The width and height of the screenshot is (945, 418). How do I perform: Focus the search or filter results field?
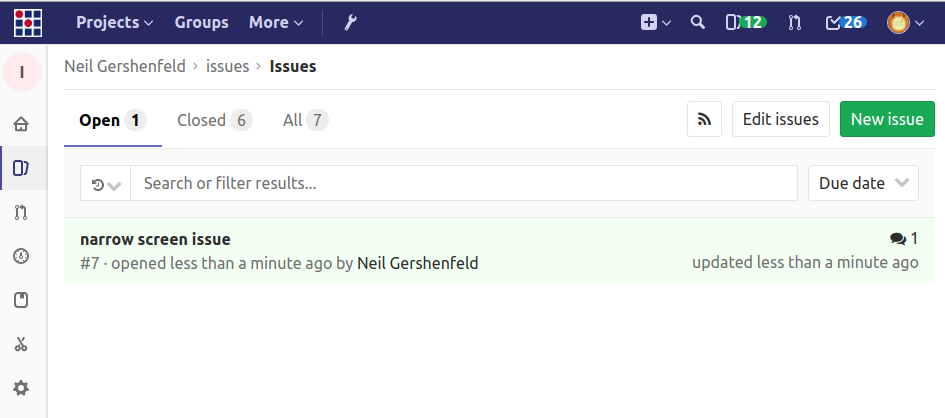click(465, 183)
